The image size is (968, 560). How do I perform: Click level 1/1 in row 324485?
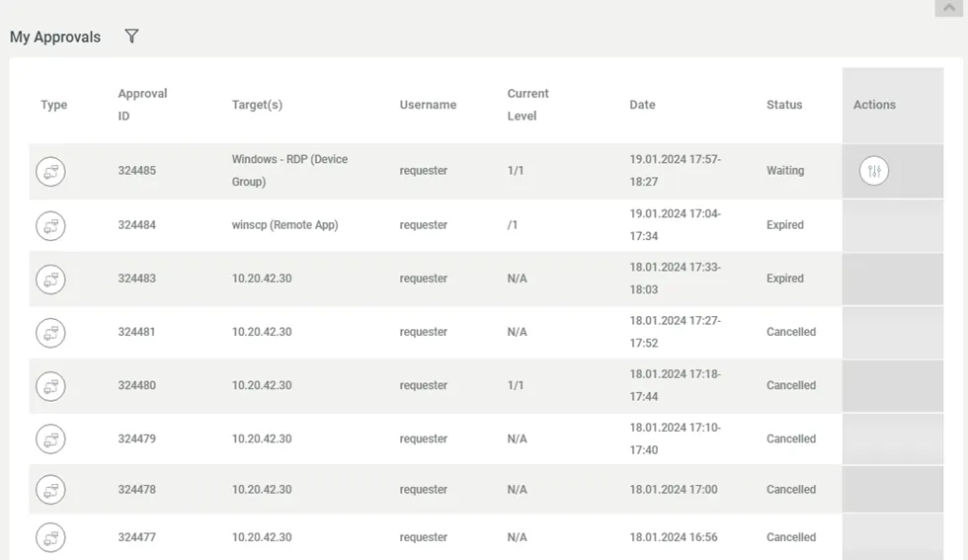tap(516, 171)
